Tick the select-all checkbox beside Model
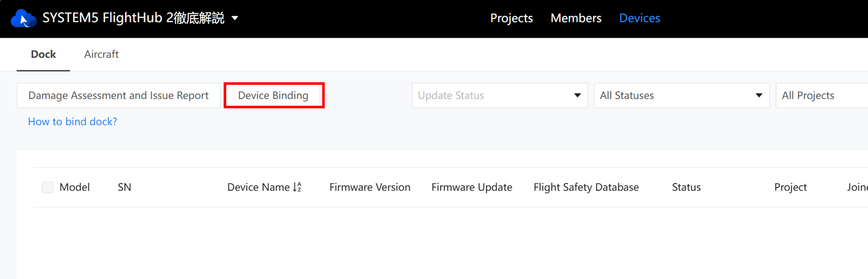 (x=47, y=188)
